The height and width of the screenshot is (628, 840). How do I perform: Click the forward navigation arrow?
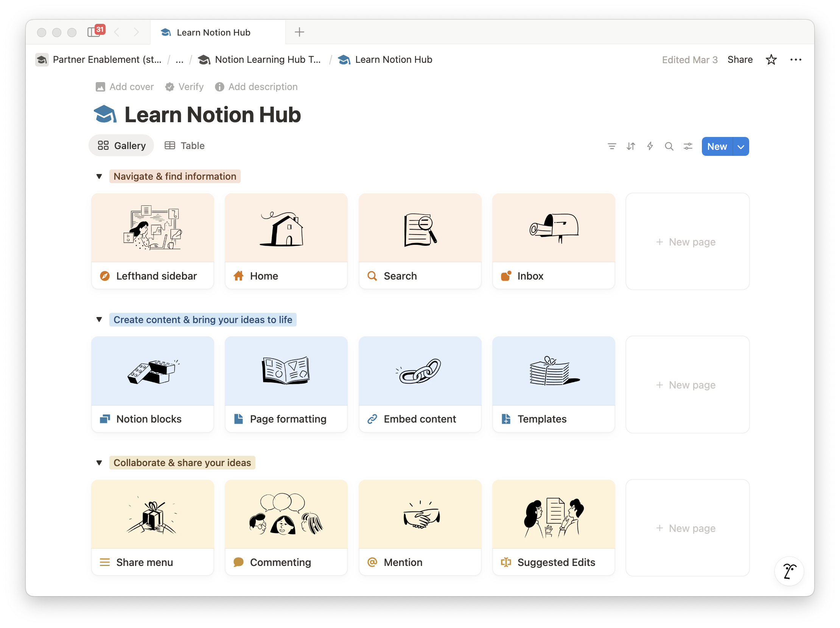point(136,32)
